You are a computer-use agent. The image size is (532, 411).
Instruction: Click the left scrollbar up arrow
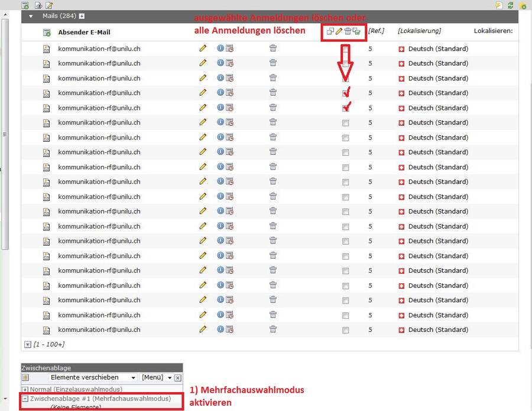pos(5,15)
